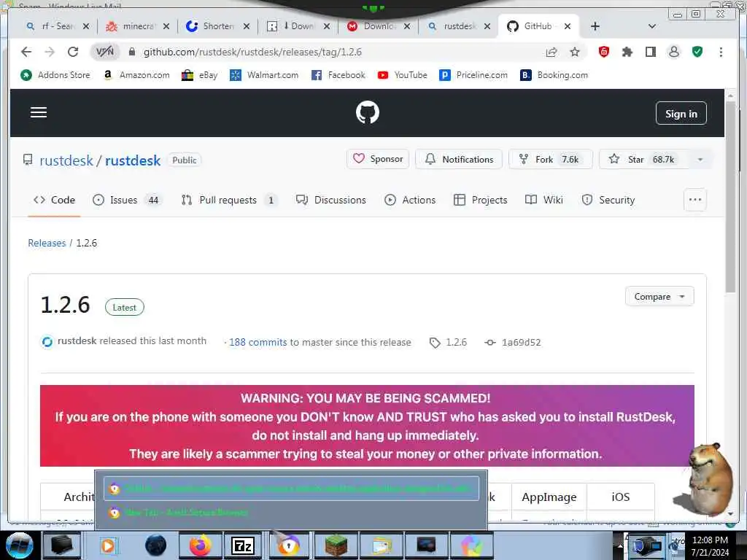Open a new tab with the plus button

click(x=595, y=26)
